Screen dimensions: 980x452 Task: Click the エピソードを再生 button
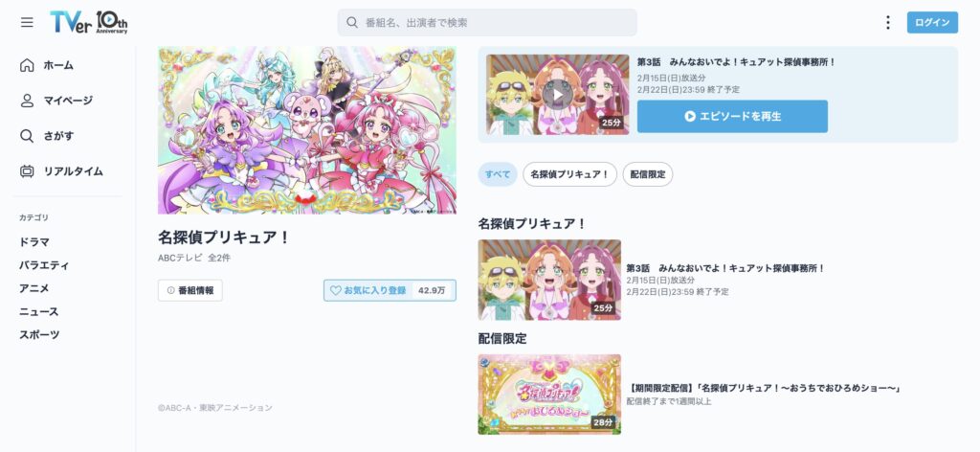pyautogui.click(x=732, y=116)
